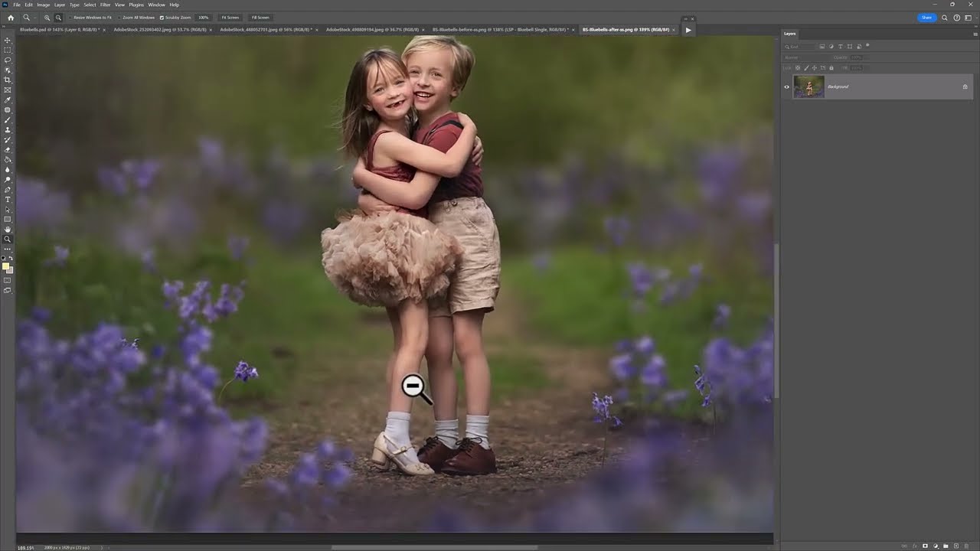Click the 100% zoom button

pos(203,17)
